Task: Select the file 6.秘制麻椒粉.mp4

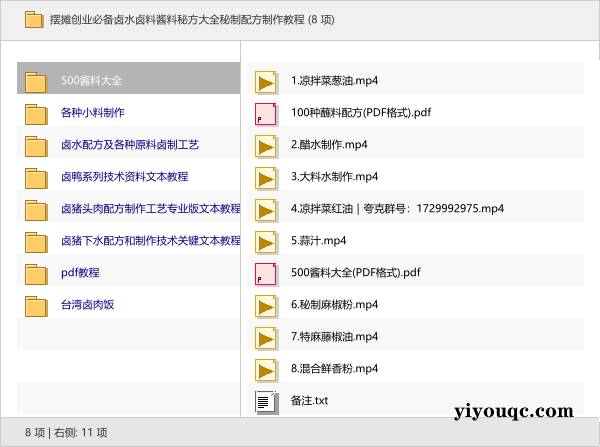Action: coord(334,305)
